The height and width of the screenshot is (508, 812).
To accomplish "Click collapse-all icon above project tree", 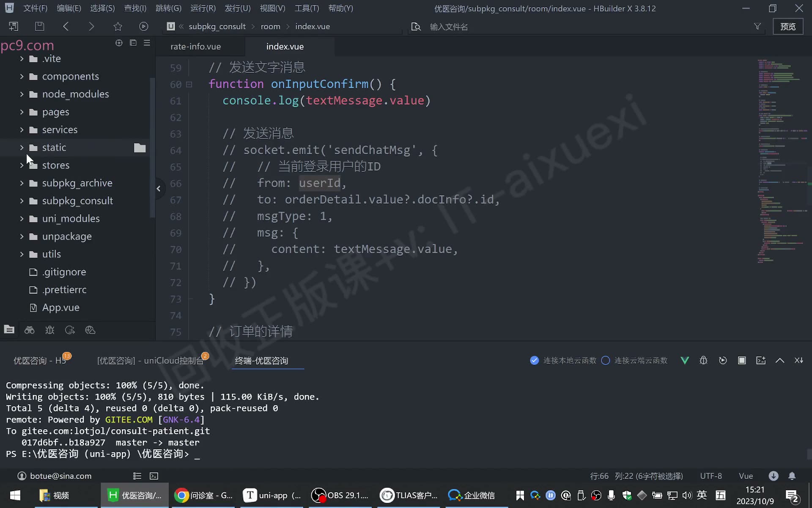I will 133,43.
